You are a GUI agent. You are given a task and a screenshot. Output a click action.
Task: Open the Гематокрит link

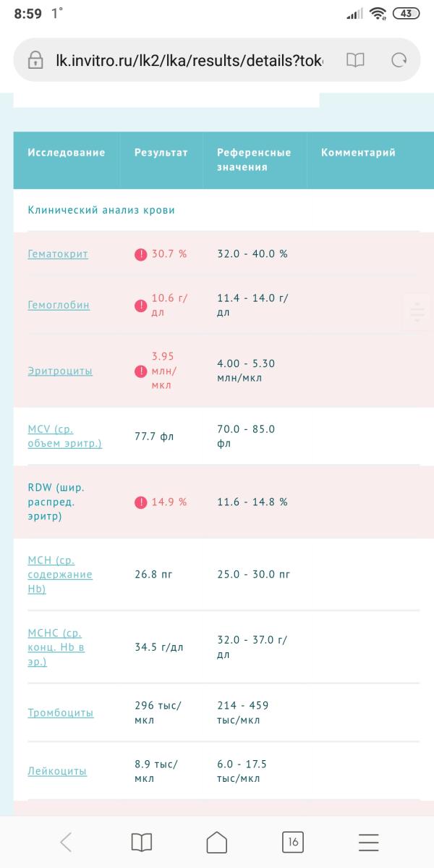pos(58,254)
